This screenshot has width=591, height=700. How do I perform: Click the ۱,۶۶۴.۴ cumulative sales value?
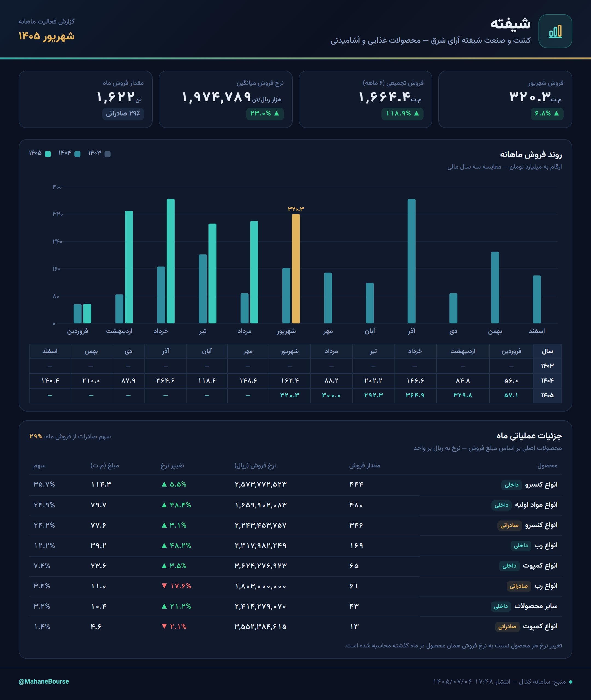point(385,97)
